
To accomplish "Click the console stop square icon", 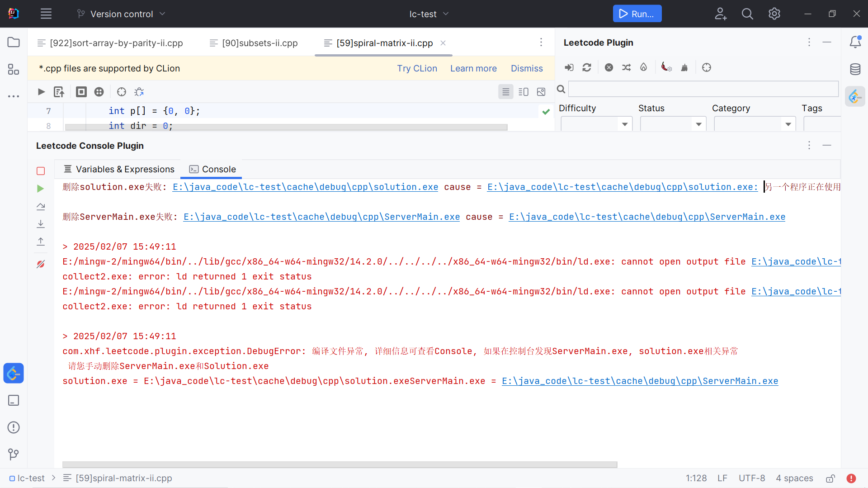I will pos(41,171).
